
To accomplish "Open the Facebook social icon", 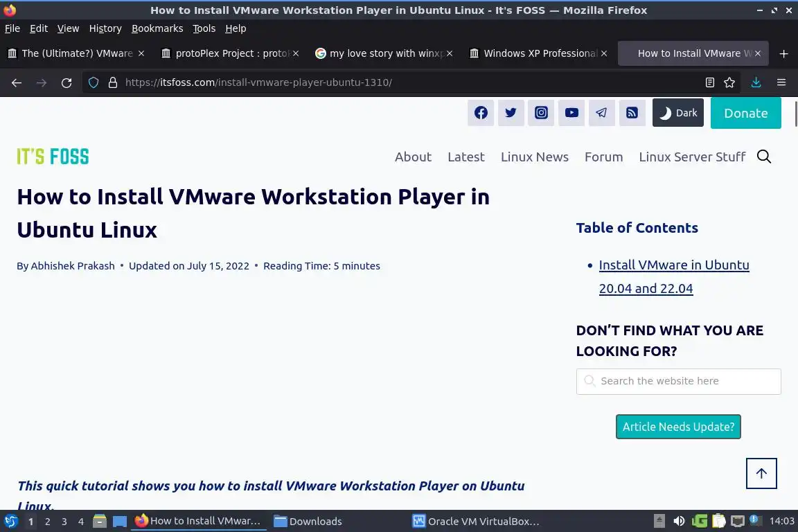I will (481, 112).
